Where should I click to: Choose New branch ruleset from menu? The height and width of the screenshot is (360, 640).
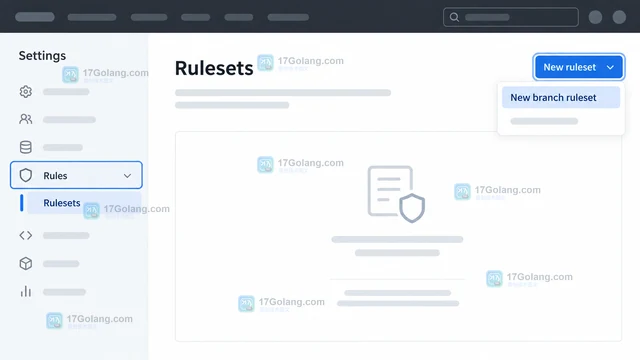561,98
